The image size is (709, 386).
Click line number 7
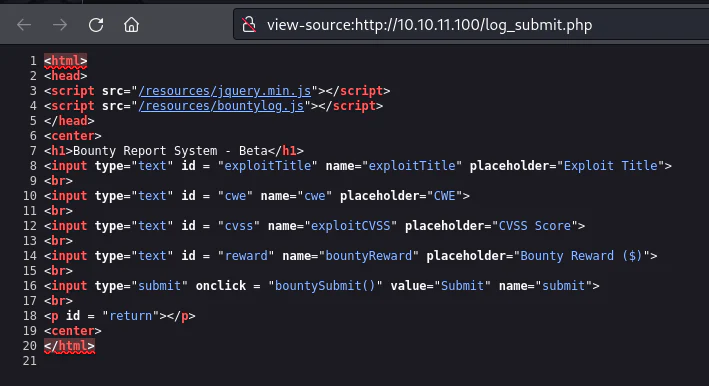click(33, 151)
